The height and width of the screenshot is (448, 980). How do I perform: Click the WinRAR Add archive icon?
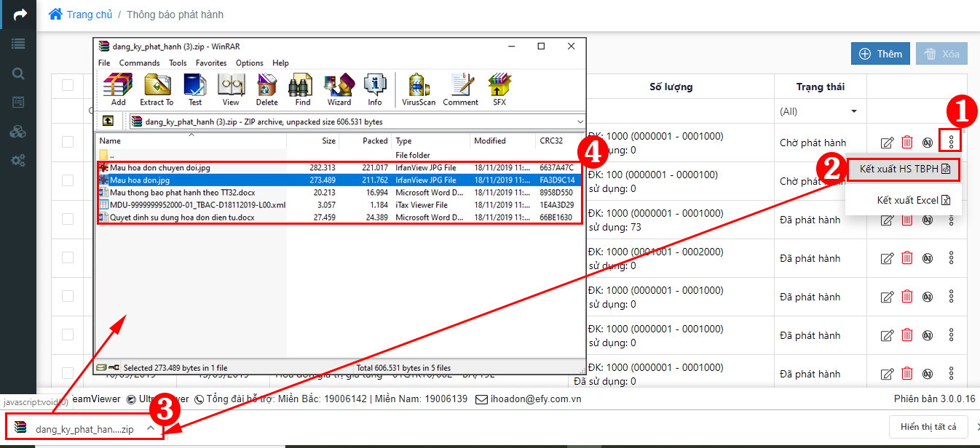[x=118, y=89]
